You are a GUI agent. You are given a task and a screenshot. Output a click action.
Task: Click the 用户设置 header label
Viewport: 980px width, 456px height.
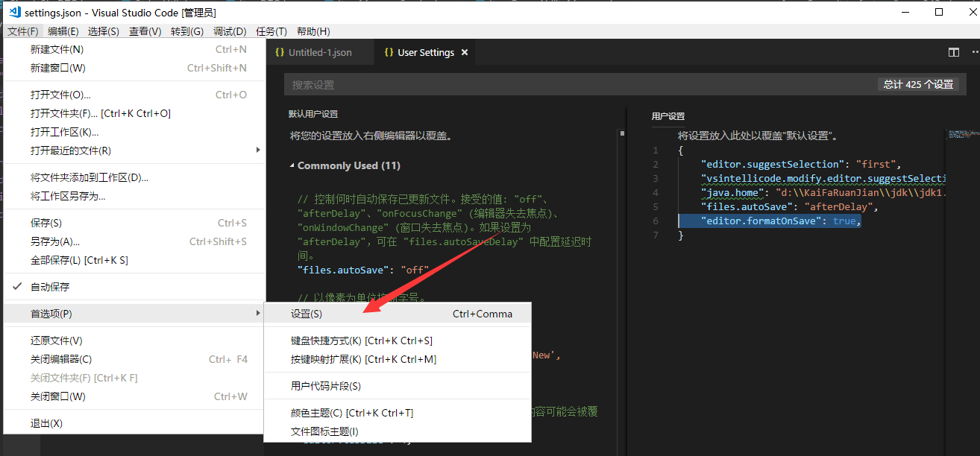(668, 116)
